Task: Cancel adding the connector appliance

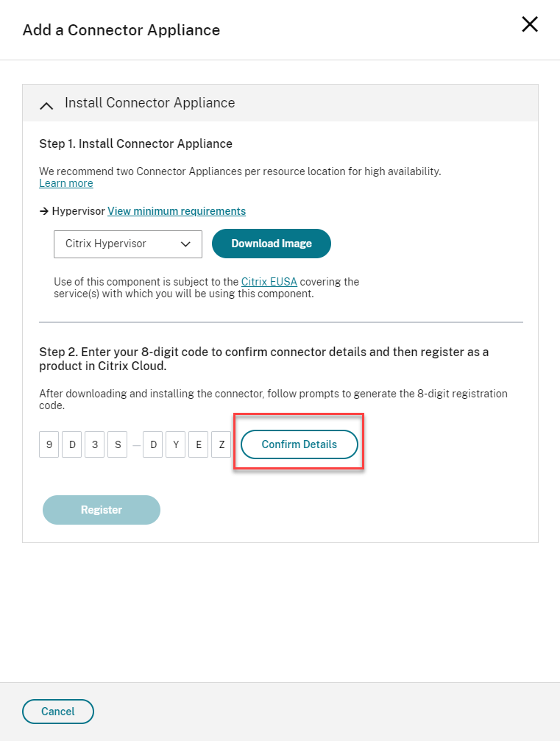Action: coord(58,712)
